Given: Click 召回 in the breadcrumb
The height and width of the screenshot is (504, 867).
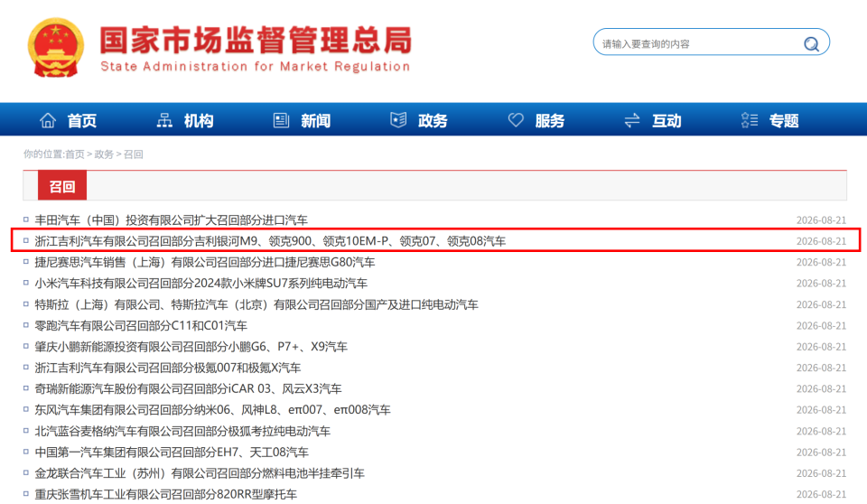Looking at the screenshot, I should [x=134, y=154].
